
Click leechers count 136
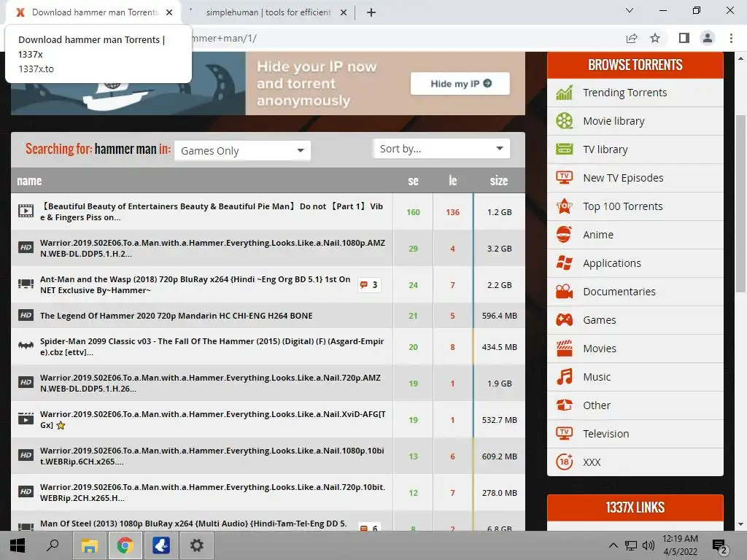coord(452,212)
